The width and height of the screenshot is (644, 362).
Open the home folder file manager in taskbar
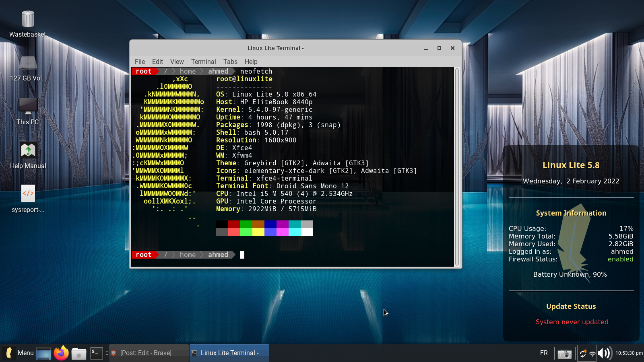(x=79, y=354)
